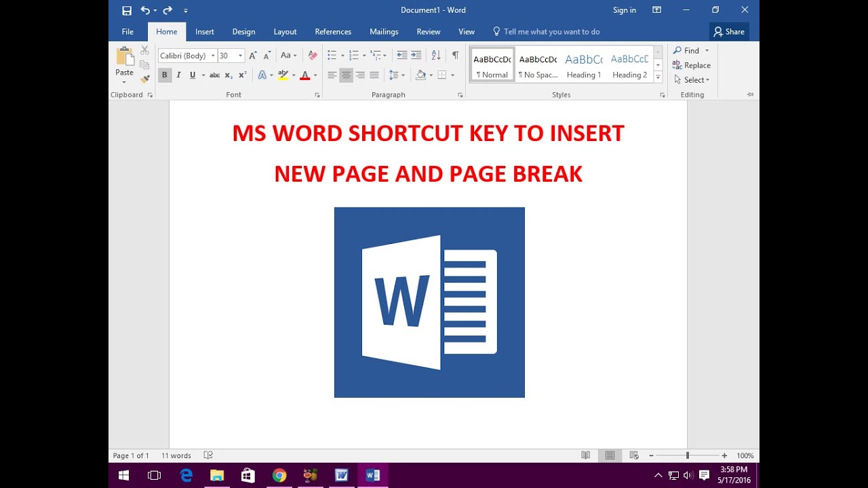Open the Shading color dropdown arrow
The height and width of the screenshot is (488, 868).
[x=431, y=75]
